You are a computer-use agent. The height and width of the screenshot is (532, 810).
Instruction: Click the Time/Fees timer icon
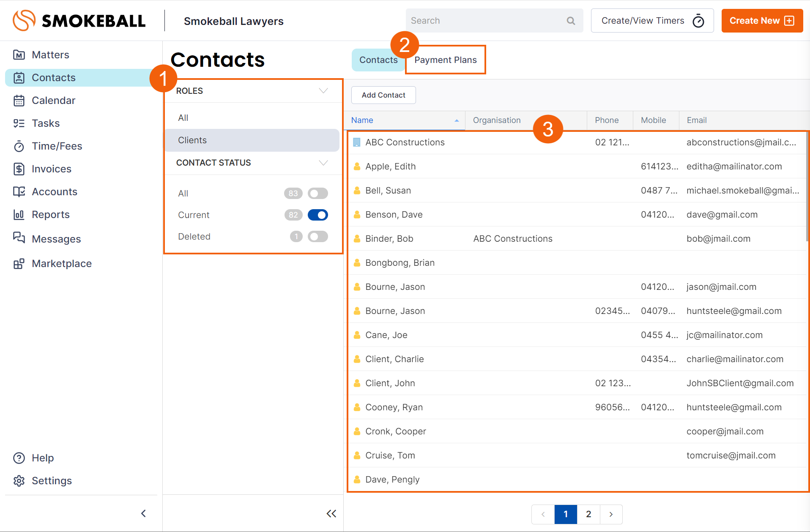[x=19, y=146]
